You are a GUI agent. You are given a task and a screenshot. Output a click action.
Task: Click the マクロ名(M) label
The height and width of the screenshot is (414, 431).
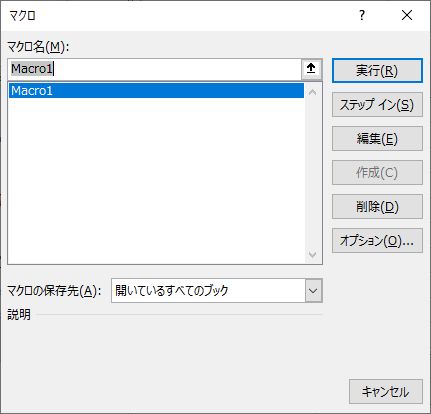click(38, 47)
